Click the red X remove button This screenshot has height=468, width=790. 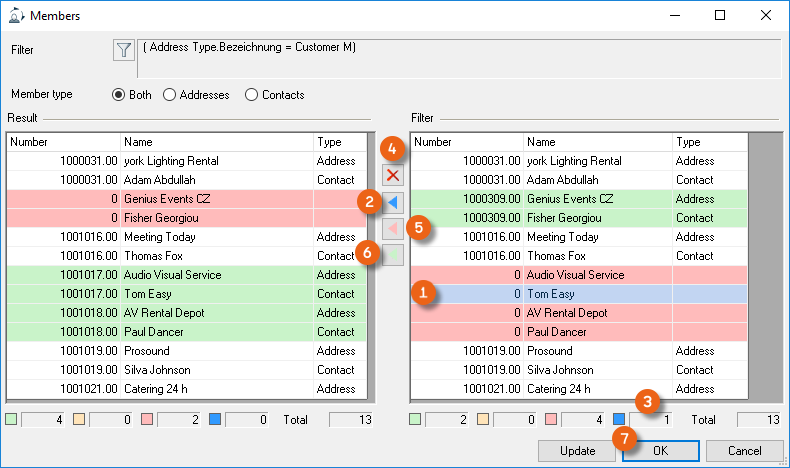point(393,176)
